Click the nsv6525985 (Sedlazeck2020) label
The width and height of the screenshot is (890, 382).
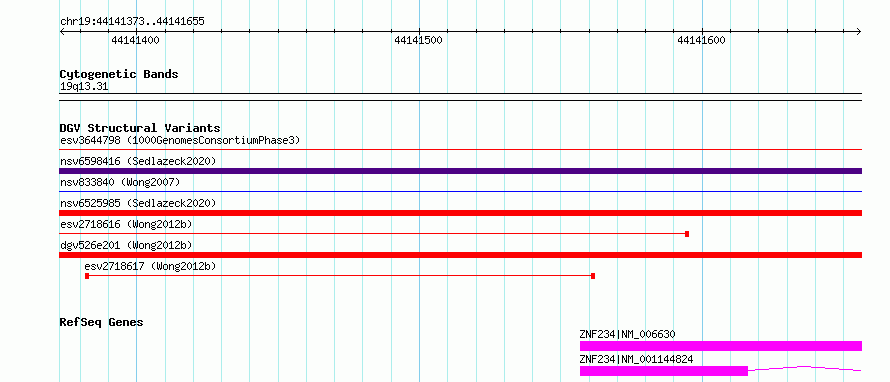coord(138,203)
